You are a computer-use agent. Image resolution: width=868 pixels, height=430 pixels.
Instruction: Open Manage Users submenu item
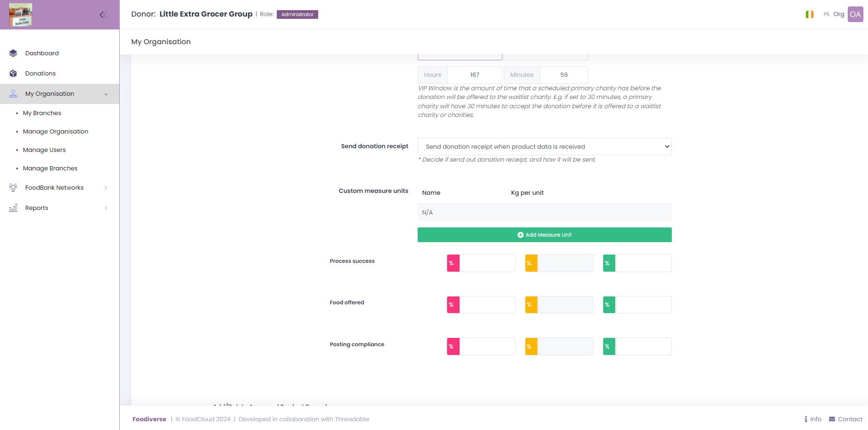(44, 150)
